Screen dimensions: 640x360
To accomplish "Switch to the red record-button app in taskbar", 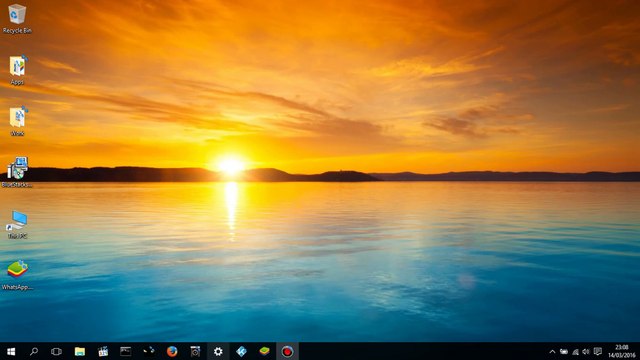I will 287,351.
